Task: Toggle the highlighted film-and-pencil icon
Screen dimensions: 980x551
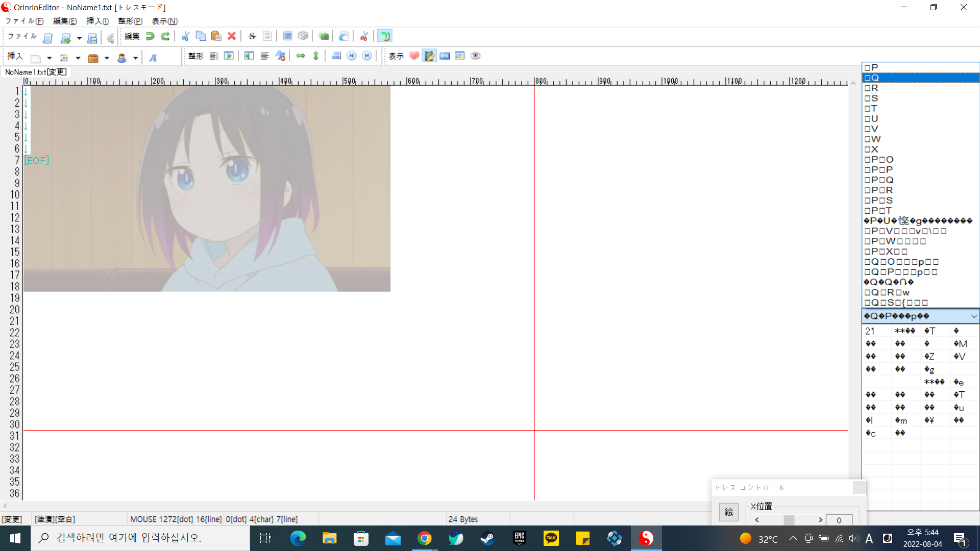Action: [429, 56]
